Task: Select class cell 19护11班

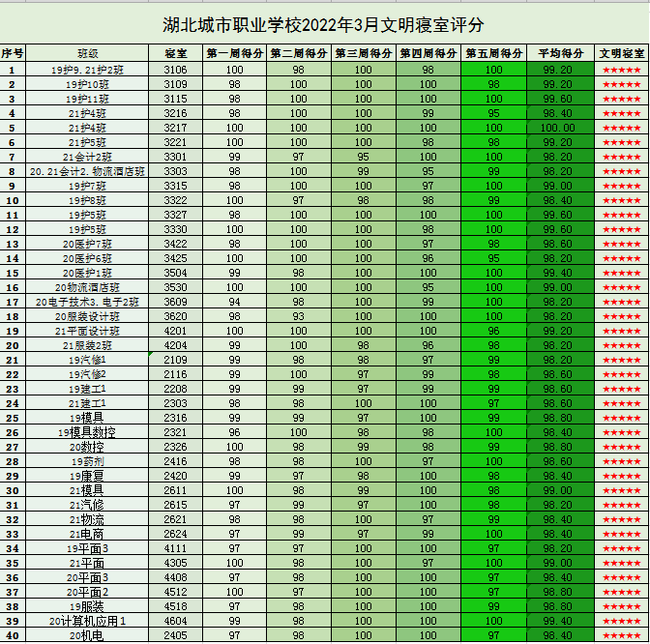Action: pyautogui.click(x=87, y=99)
